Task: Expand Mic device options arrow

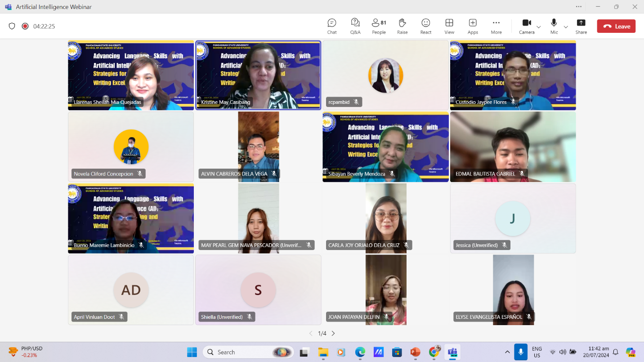Action: tap(566, 27)
